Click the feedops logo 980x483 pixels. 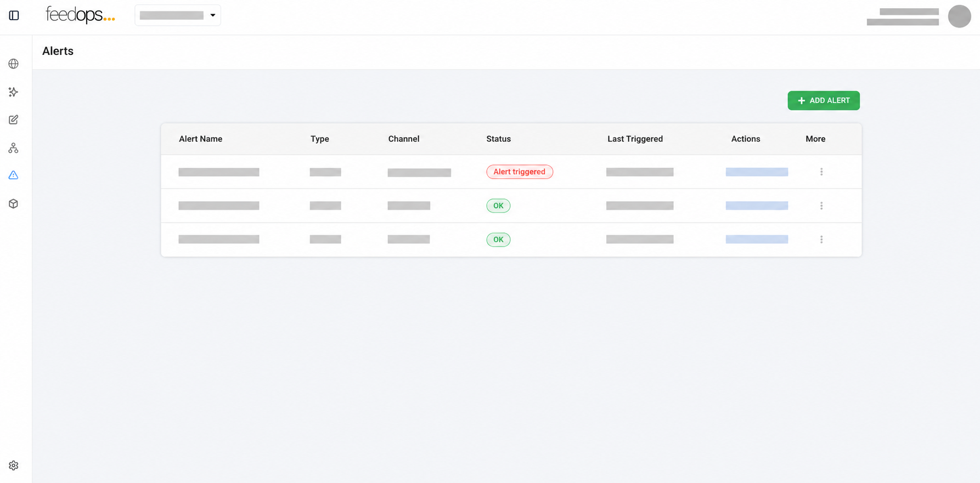80,15
